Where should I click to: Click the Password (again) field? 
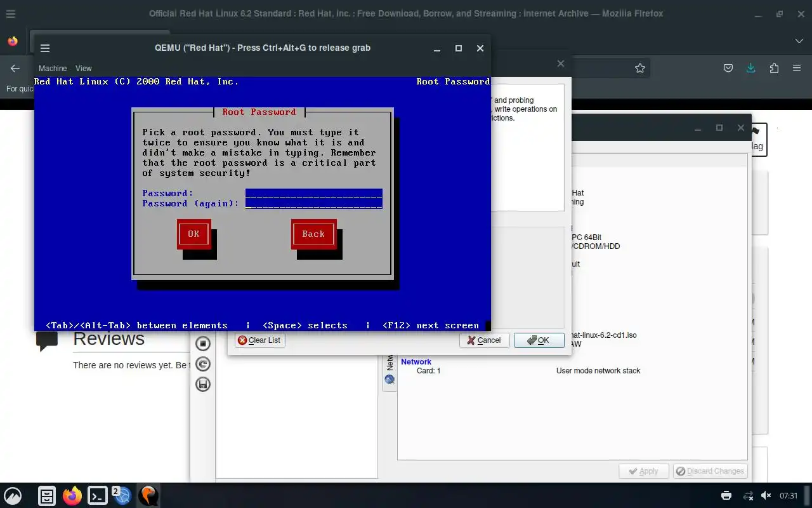pyautogui.click(x=313, y=203)
